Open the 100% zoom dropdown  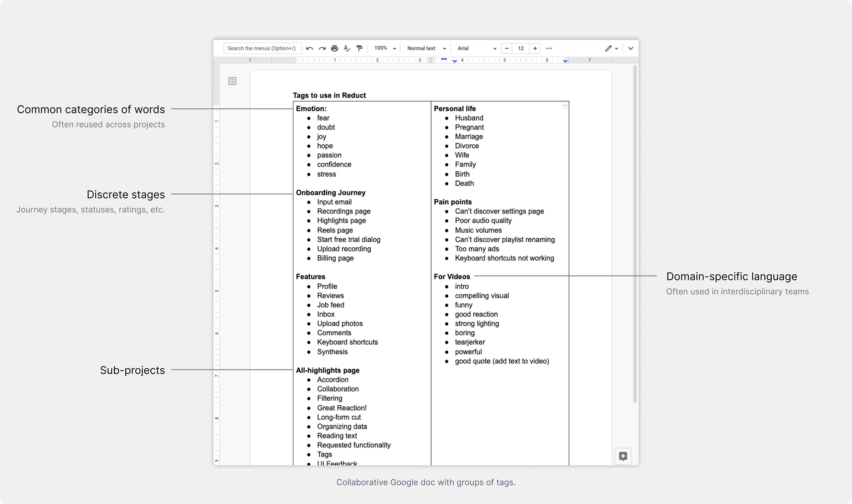click(385, 49)
